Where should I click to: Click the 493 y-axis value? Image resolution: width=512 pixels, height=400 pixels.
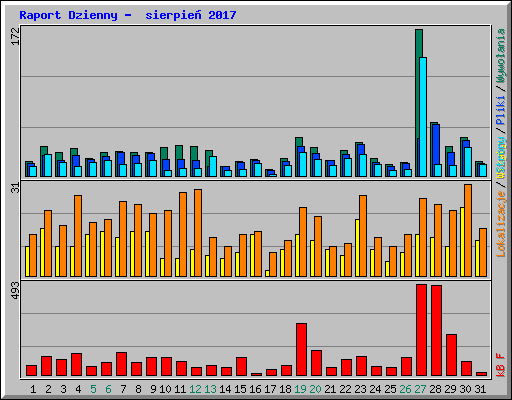point(15,290)
